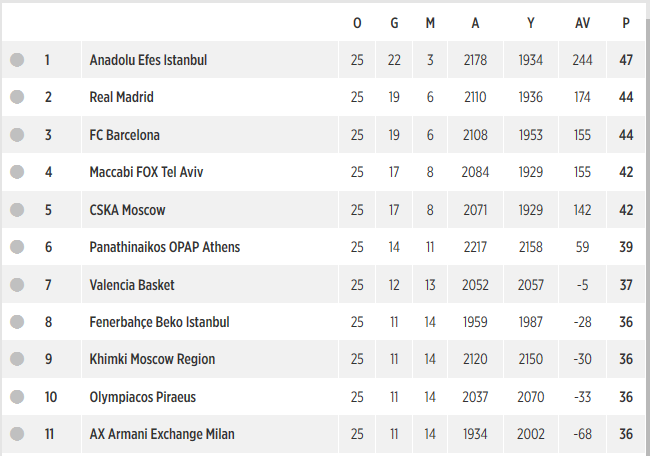Sort table by the P points column header
The height and width of the screenshot is (456, 650).
(626, 23)
